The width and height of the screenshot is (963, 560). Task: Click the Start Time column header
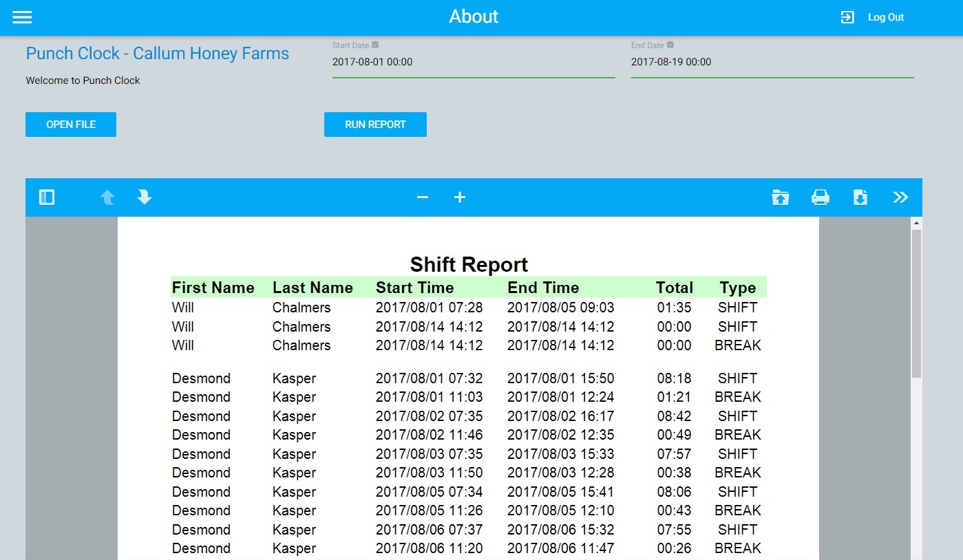pos(414,288)
